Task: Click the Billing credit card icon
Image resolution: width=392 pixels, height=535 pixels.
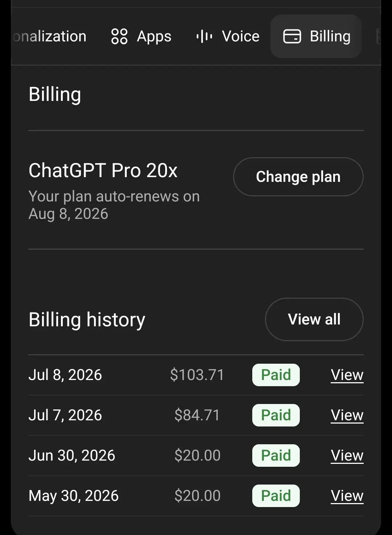Action: (x=292, y=36)
